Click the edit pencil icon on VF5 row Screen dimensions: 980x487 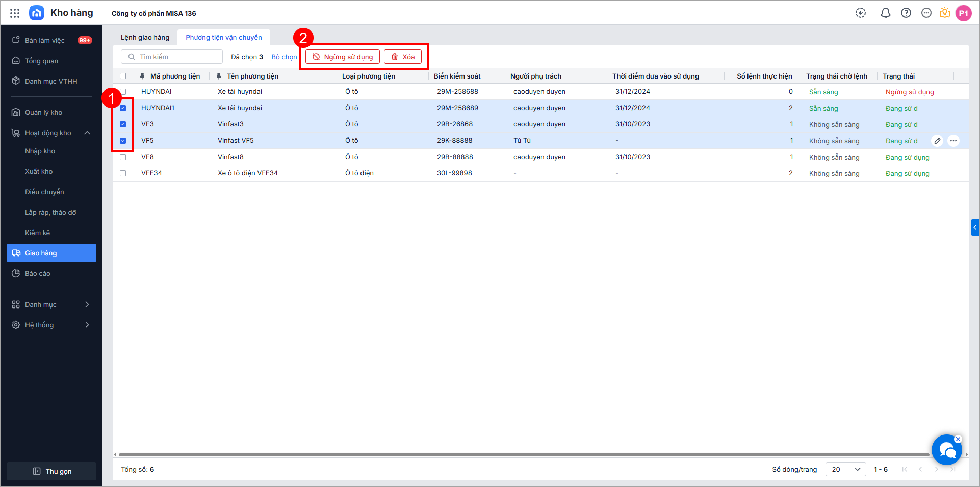click(x=937, y=141)
